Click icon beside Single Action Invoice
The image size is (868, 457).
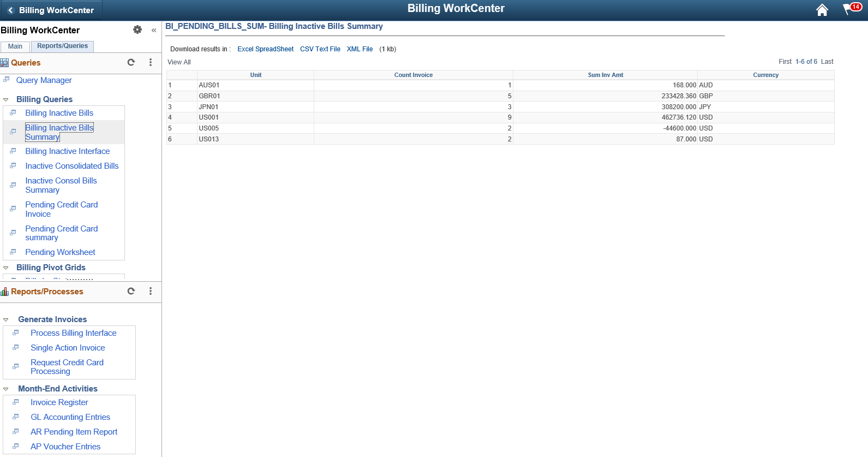(x=16, y=347)
